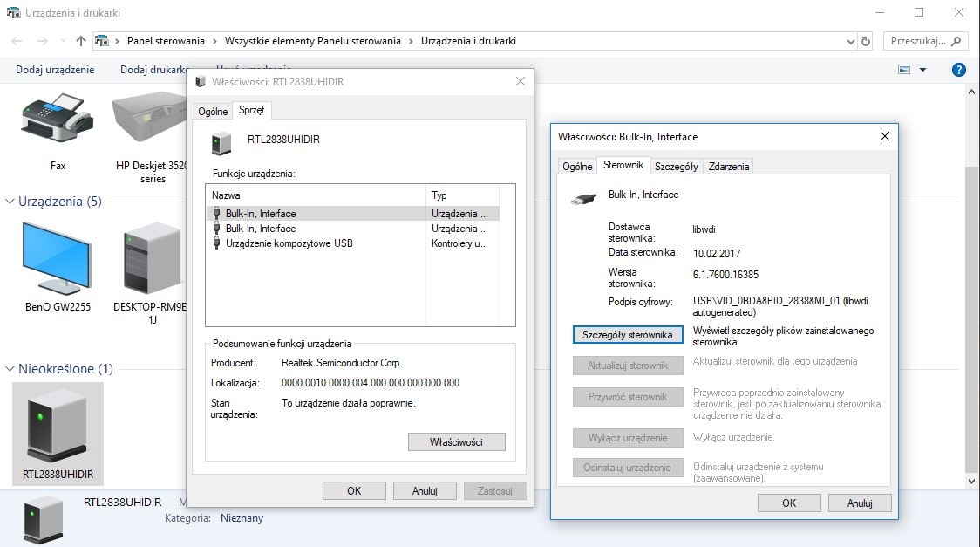Click the Nazwa column header

pos(316,195)
